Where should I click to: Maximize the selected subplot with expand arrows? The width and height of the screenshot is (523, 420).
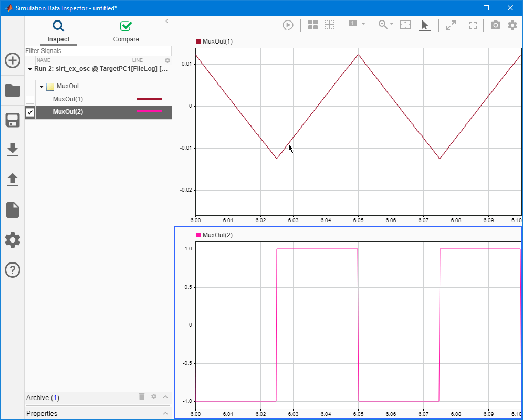tap(451, 25)
